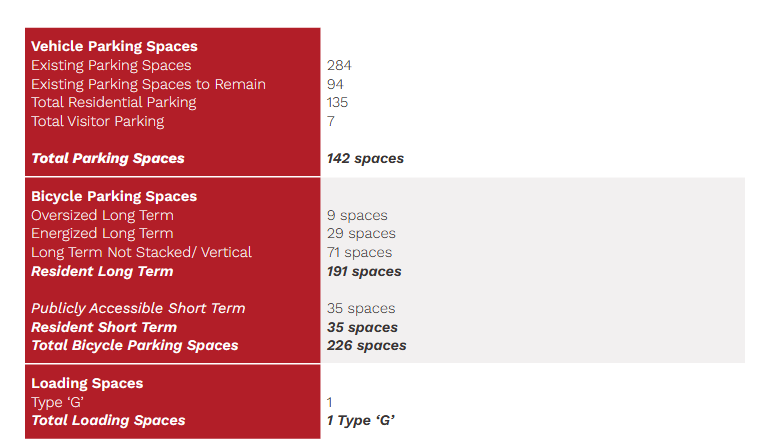Viewport: 775px width, 447px height.
Task: Select the 'Oversized Long Term' label
Action: pyautogui.click(x=102, y=215)
